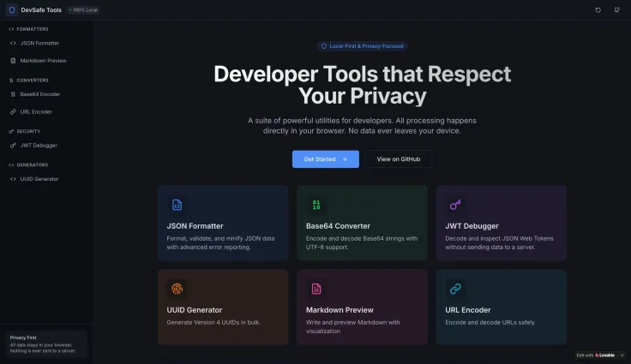Click the 100% Local badge
The width and height of the screenshot is (631, 364).
(x=83, y=10)
